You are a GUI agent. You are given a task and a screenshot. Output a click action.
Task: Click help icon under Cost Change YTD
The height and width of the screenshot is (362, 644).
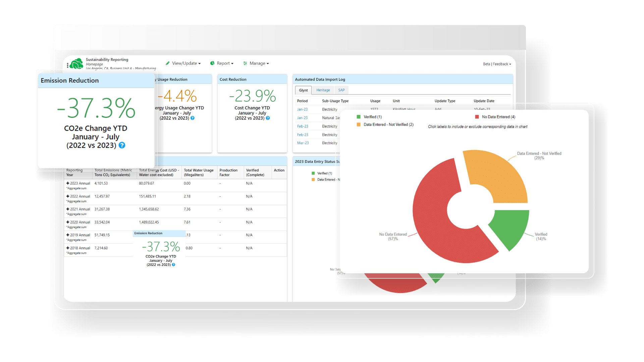268,118
